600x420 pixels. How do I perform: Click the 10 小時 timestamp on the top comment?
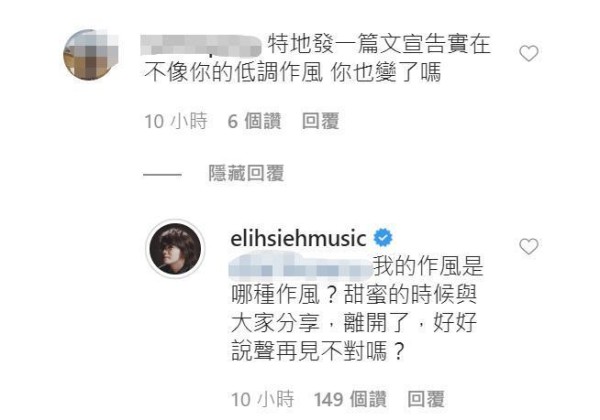click(x=176, y=121)
